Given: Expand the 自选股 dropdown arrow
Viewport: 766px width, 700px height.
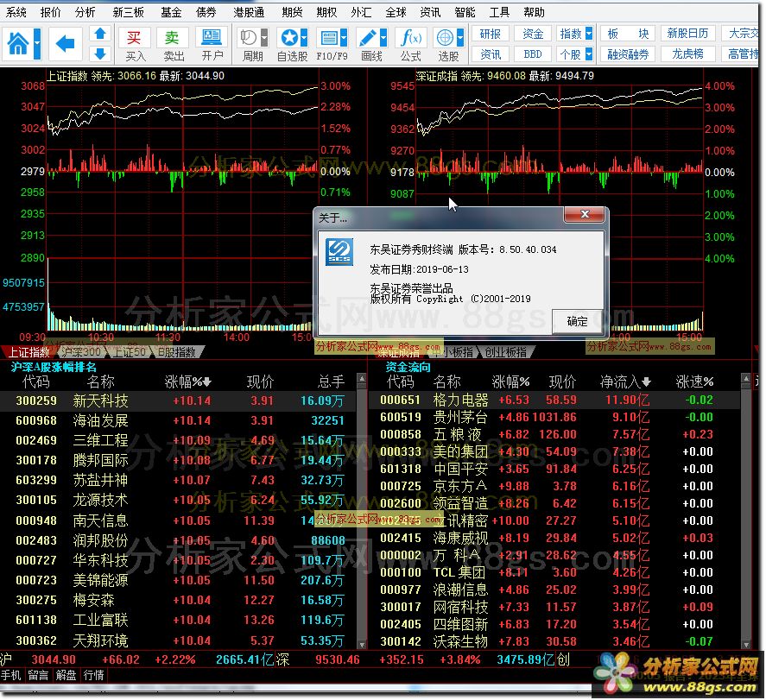Looking at the screenshot, I should tap(304, 38).
